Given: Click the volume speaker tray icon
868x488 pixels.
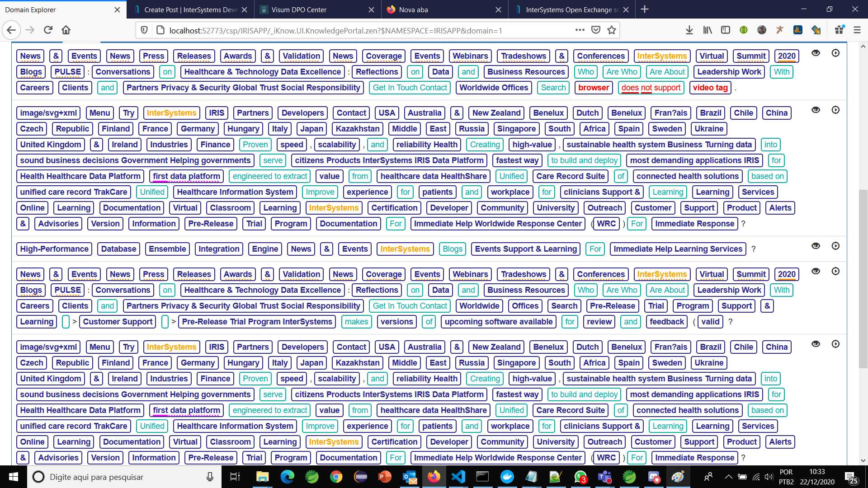Looking at the screenshot, I should (x=769, y=477).
